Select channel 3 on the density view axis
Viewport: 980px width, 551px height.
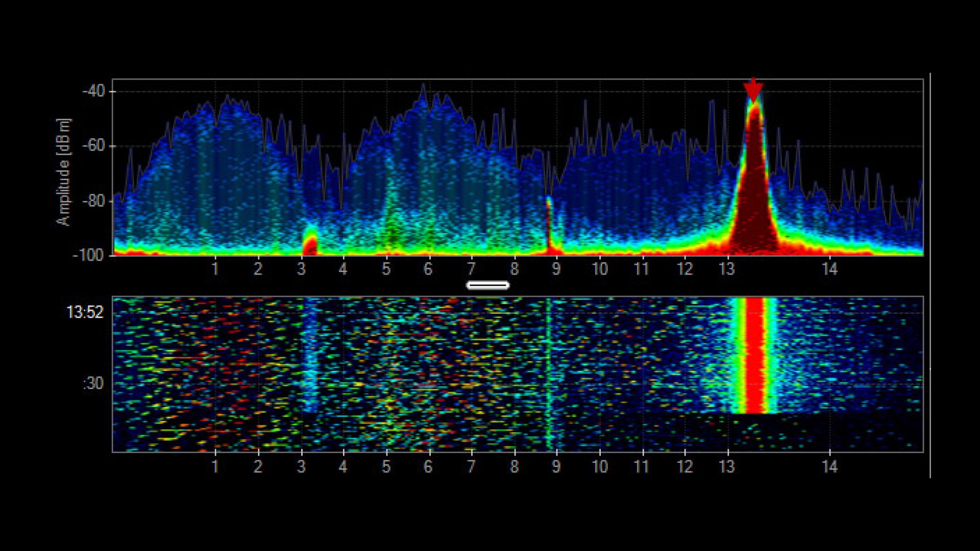[x=301, y=268]
